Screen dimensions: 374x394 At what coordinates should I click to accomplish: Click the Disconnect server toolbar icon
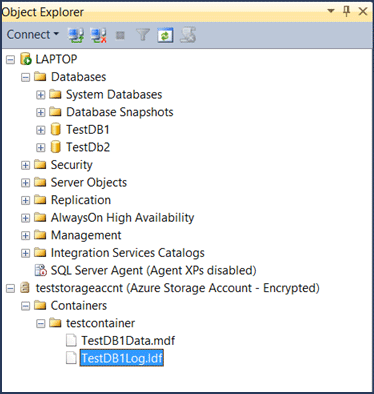pyautogui.click(x=98, y=35)
